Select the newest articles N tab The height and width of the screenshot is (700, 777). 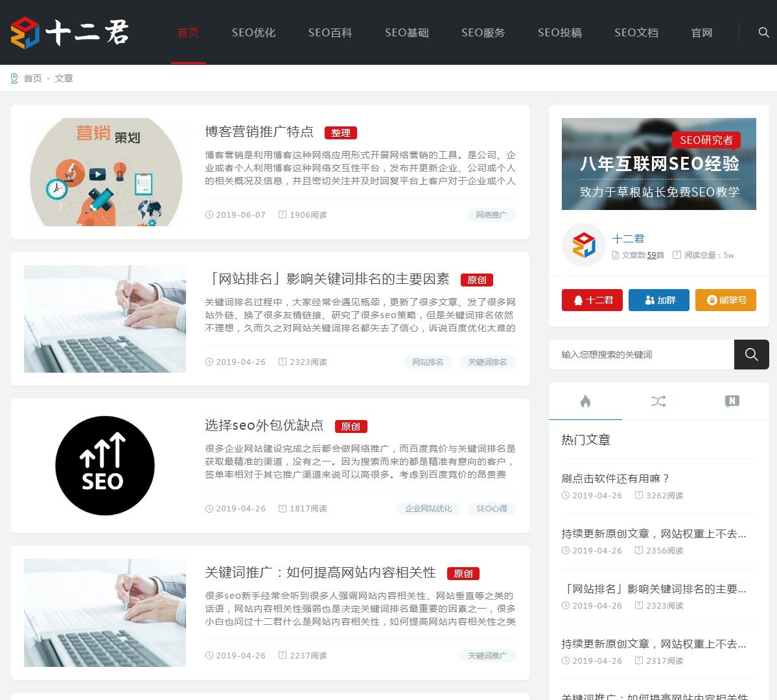[x=732, y=401]
